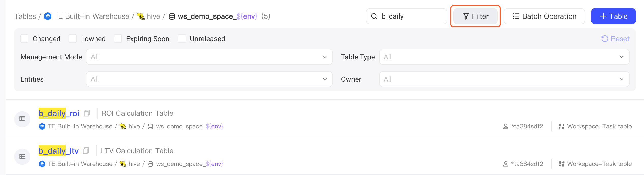
Task: Click the owner user icon in b_daily_roi row
Action: click(506, 126)
